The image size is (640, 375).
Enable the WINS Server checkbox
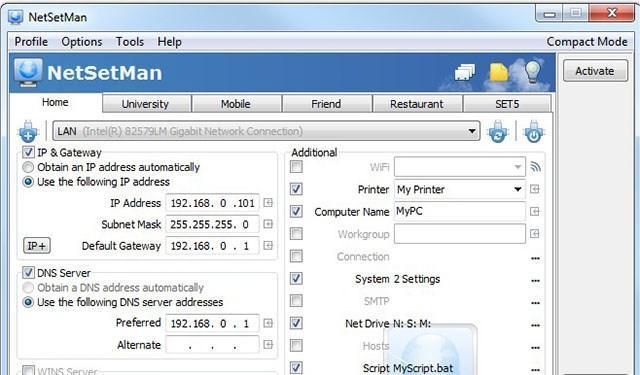(28, 371)
